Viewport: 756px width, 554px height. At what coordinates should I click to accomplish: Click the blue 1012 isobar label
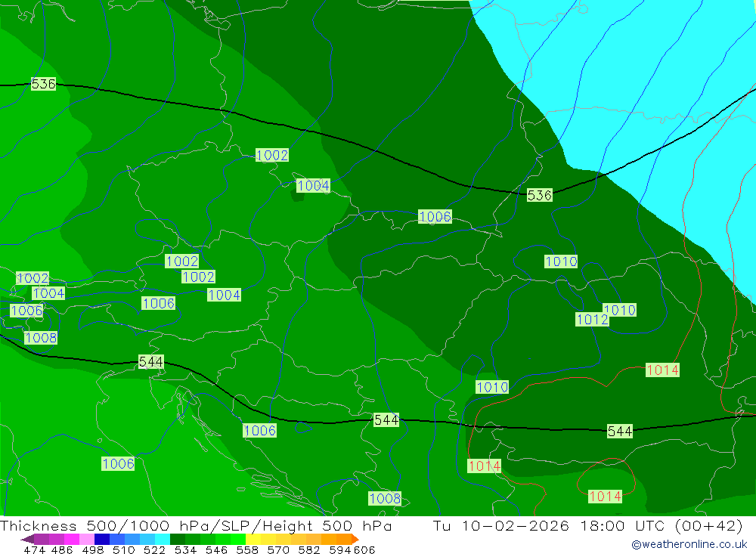tap(592, 319)
